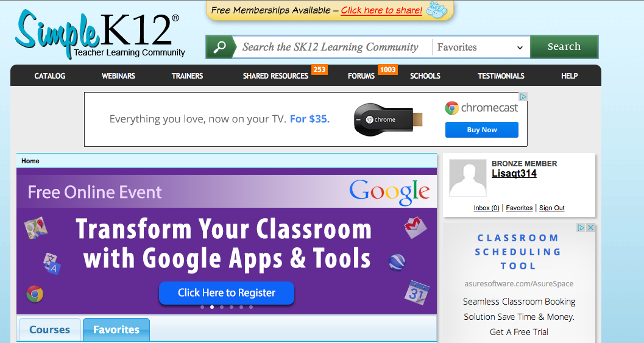The width and height of the screenshot is (644, 343).
Task: Select the active second carousel dot
Action: [212, 307]
